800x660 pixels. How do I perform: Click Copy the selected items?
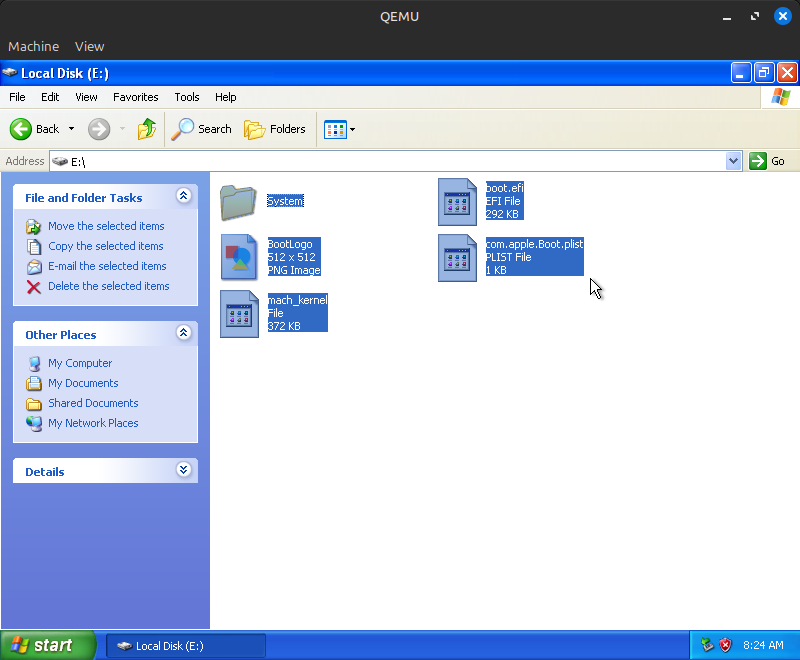pos(106,246)
